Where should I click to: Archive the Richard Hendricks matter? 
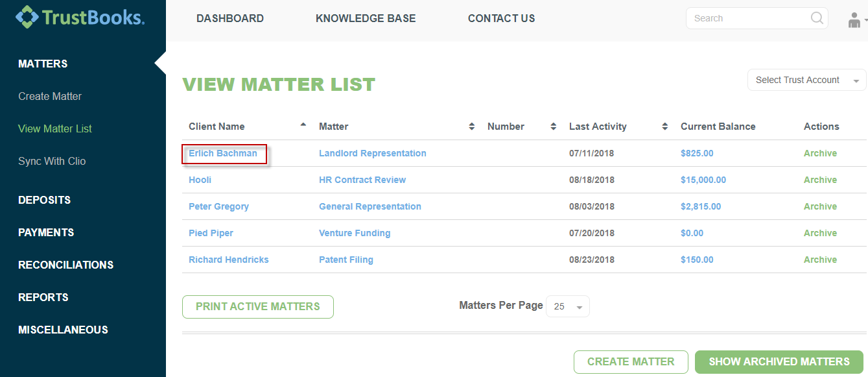pyautogui.click(x=820, y=260)
